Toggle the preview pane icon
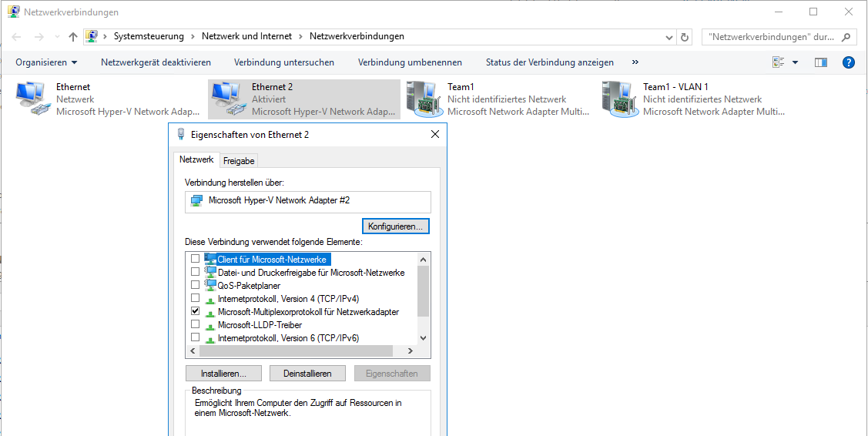The width and height of the screenshot is (868, 436). [x=821, y=62]
